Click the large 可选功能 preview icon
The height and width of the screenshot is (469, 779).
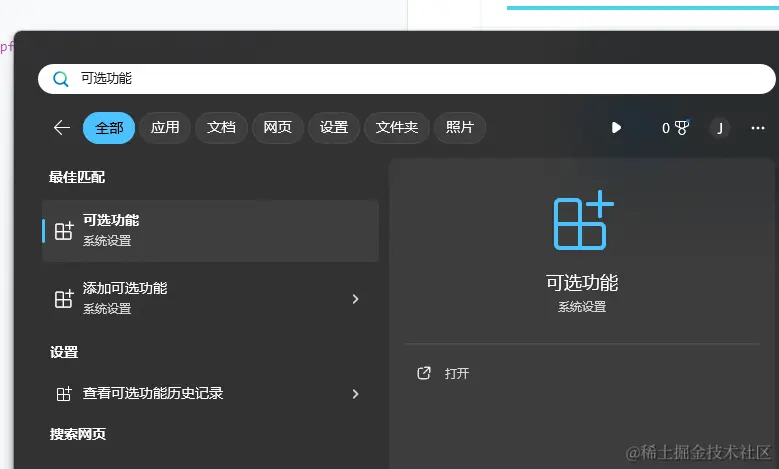584,220
